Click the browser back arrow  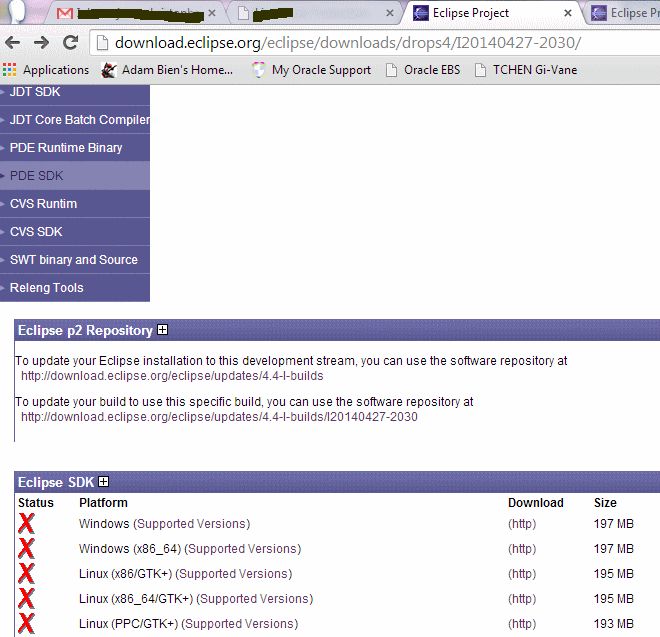click(14, 43)
